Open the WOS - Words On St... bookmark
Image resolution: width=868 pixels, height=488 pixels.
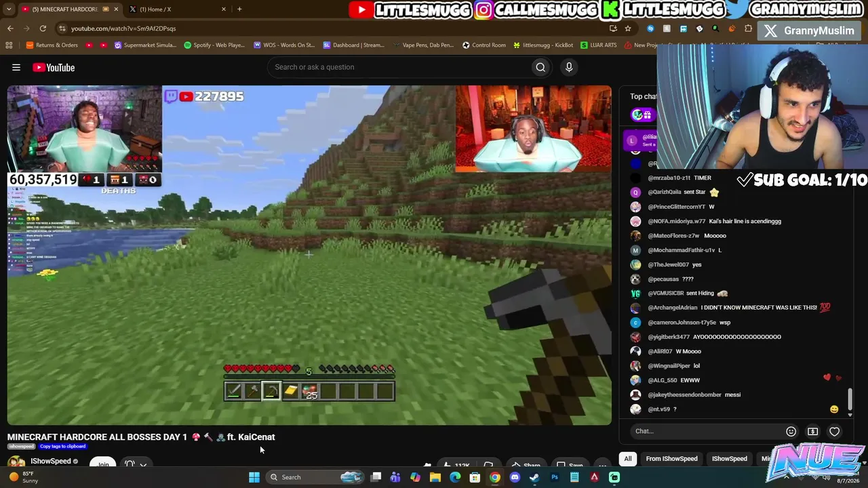[x=284, y=45]
